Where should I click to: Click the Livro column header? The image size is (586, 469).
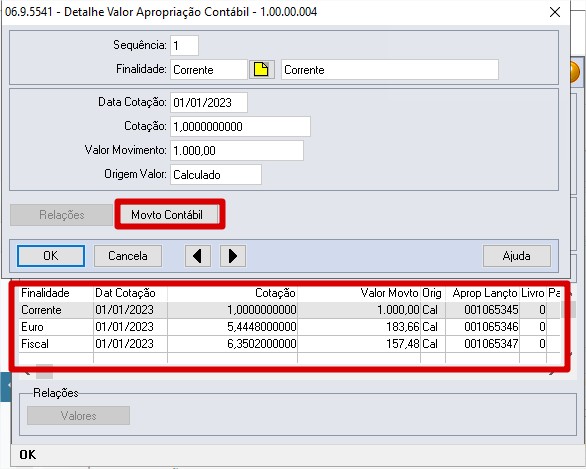pos(533,293)
